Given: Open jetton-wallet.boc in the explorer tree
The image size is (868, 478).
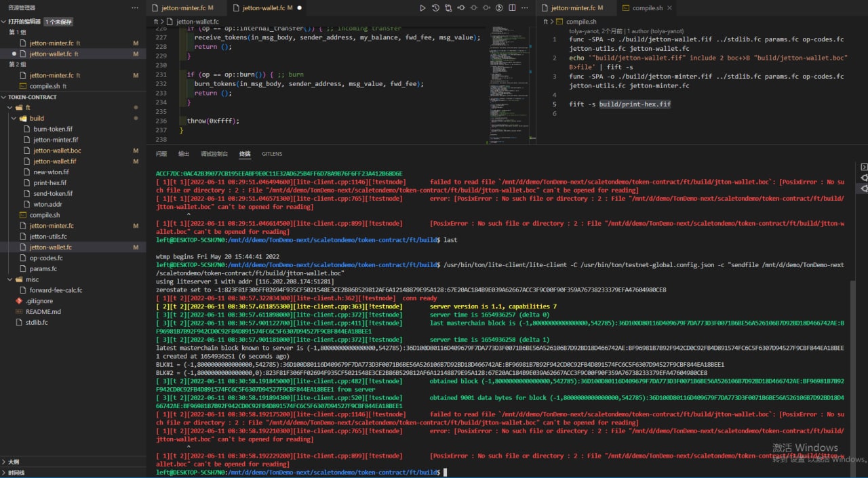Looking at the screenshot, I should pos(73,151).
